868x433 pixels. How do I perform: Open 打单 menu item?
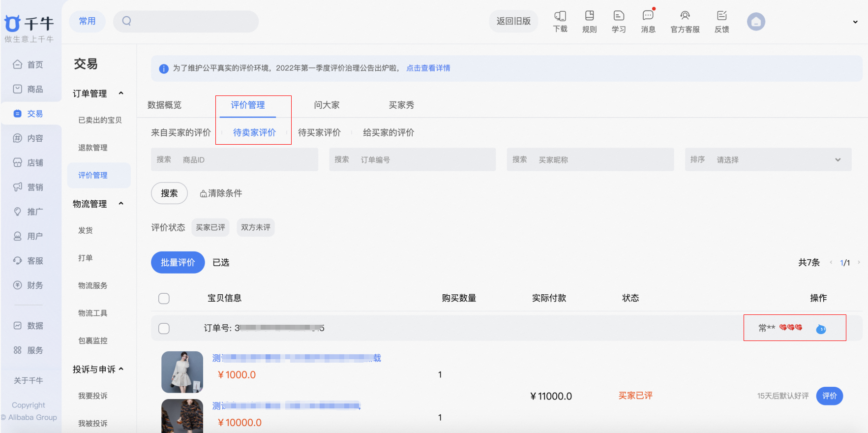pos(85,258)
